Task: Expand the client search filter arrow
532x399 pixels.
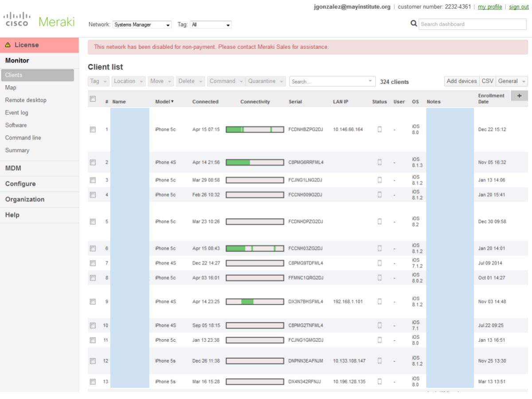Action: coord(370,81)
